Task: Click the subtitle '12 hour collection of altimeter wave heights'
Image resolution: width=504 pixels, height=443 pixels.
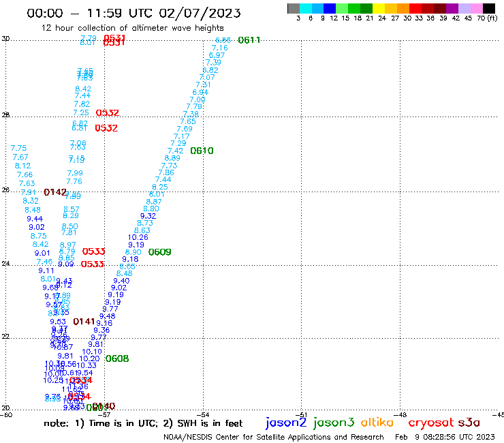Action: point(132,28)
